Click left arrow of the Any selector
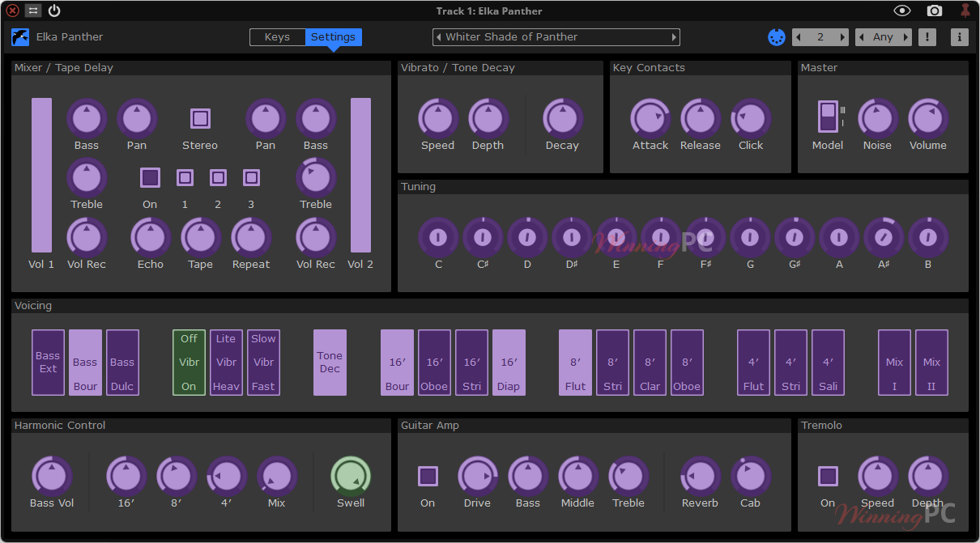The image size is (980, 543). tap(860, 37)
